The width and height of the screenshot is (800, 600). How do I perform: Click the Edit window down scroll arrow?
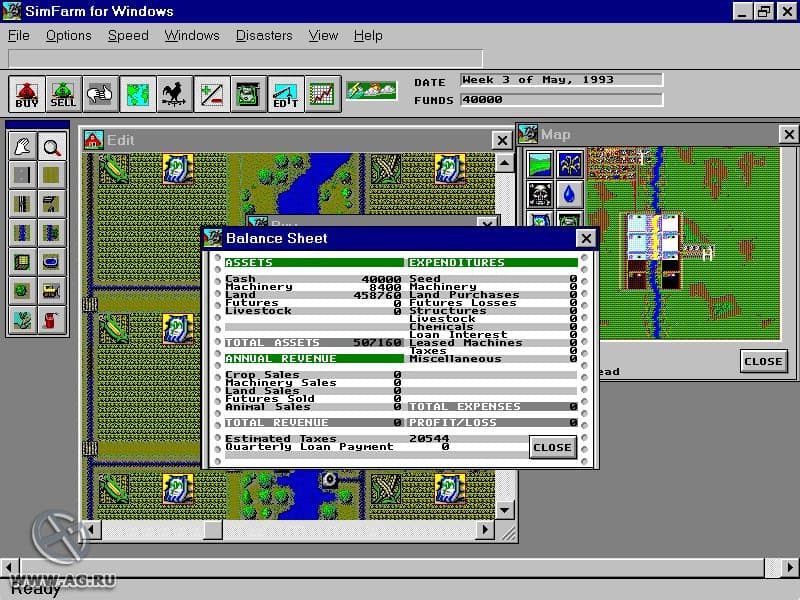(x=505, y=510)
